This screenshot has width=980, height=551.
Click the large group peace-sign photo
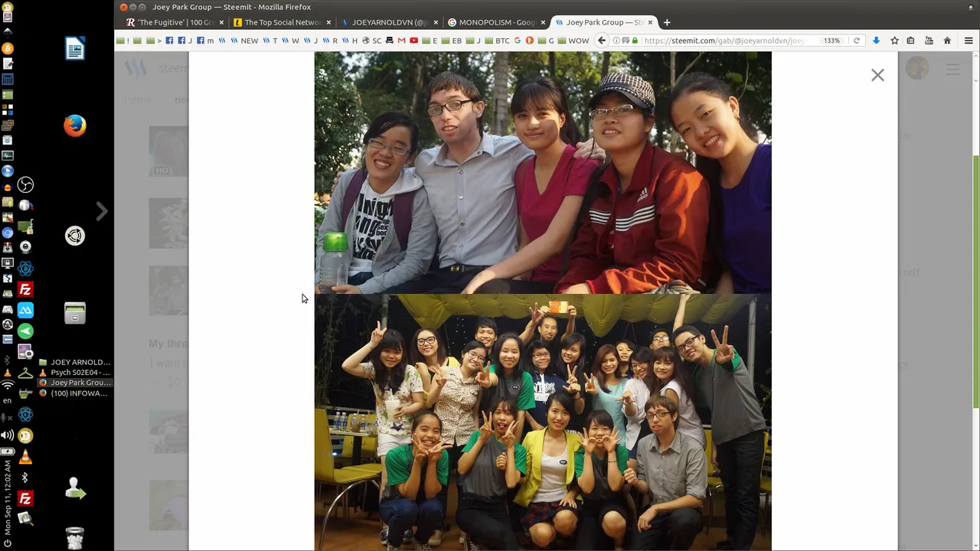(543, 422)
